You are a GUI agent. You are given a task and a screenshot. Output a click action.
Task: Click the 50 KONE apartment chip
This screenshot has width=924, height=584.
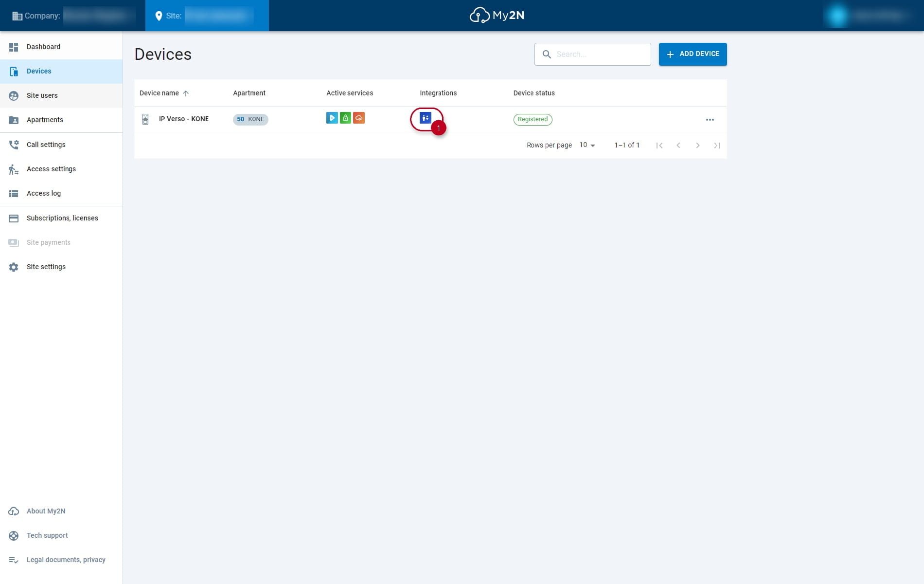coord(250,119)
